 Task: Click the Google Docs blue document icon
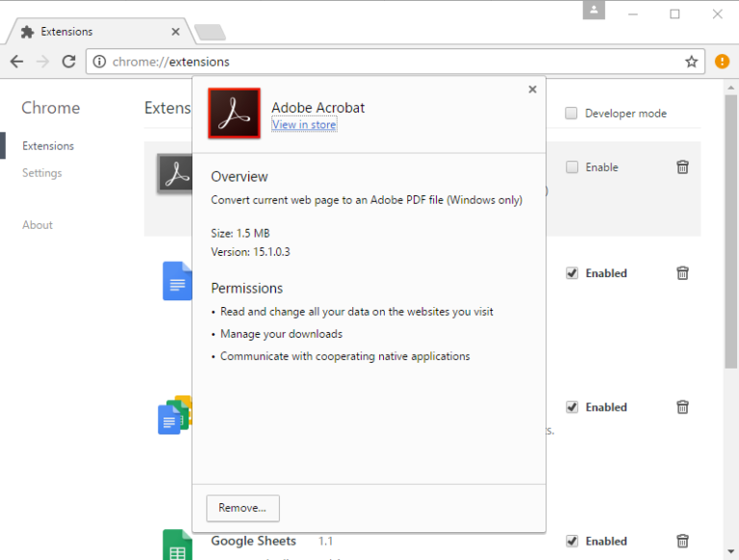pyautogui.click(x=177, y=281)
